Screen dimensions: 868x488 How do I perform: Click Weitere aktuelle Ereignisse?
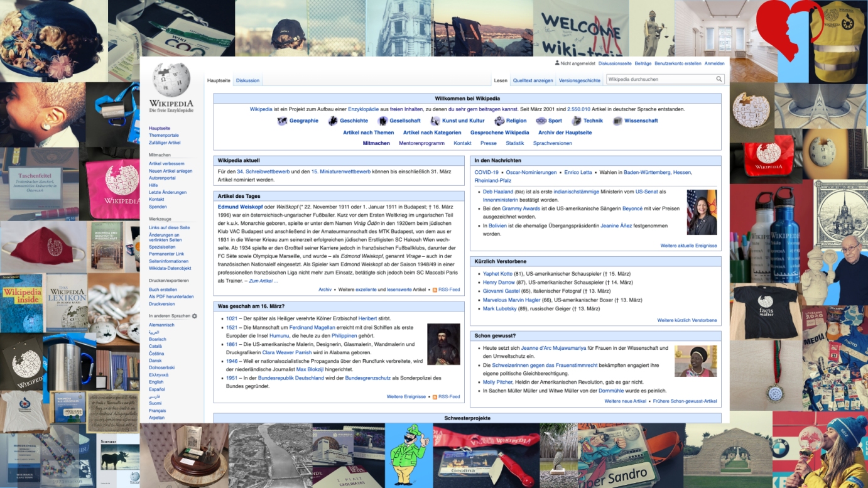click(689, 246)
